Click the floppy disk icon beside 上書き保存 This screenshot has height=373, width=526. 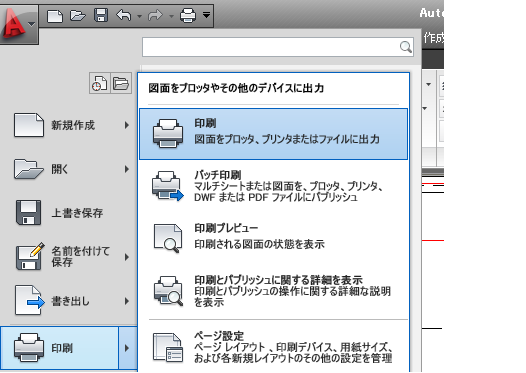[29, 213]
